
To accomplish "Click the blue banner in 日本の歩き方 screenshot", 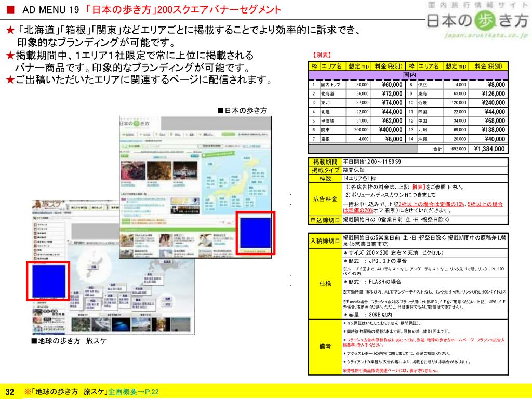I will pos(255,233).
